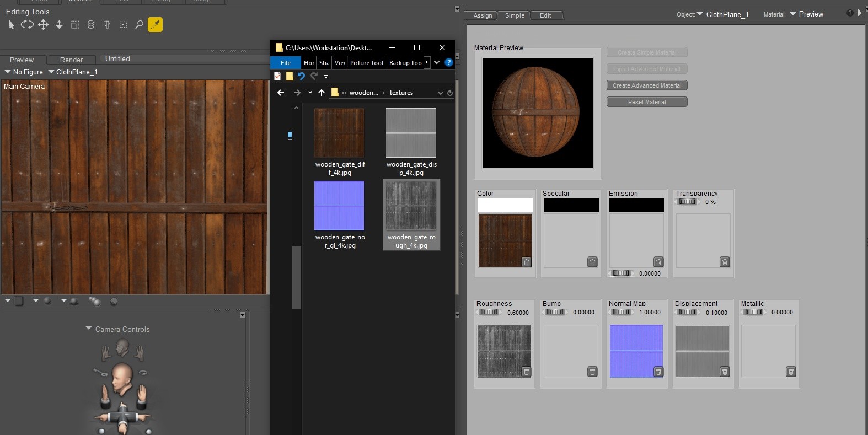Switch to the Render tab
The image size is (868, 435).
point(71,60)
